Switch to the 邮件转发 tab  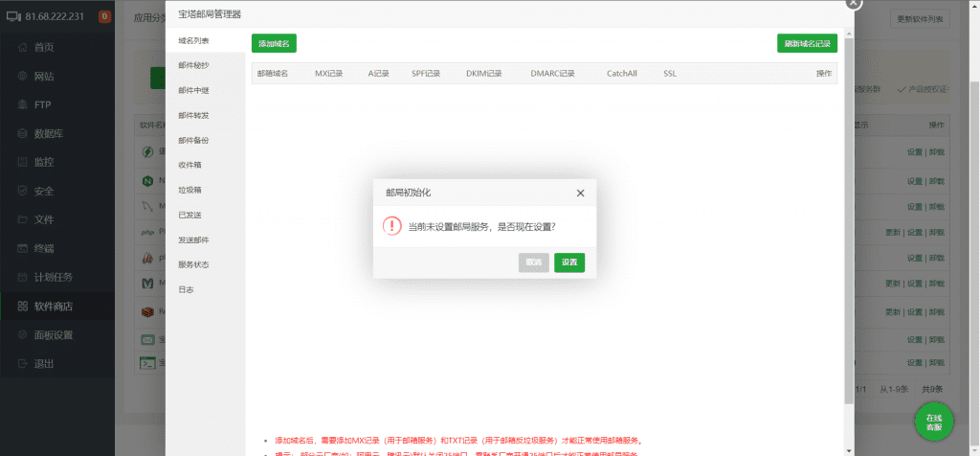192,115
